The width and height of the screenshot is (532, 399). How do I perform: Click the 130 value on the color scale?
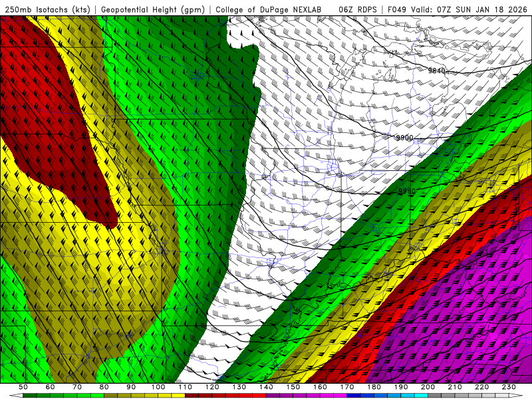pos(239,387)
